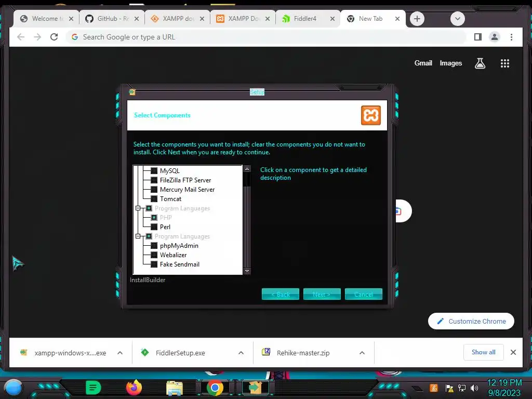The height and width of the screenshot is (399, 532).
Task: Close the Fiddler4 tab
Action: pyautogui.click(x=332, y=19)
